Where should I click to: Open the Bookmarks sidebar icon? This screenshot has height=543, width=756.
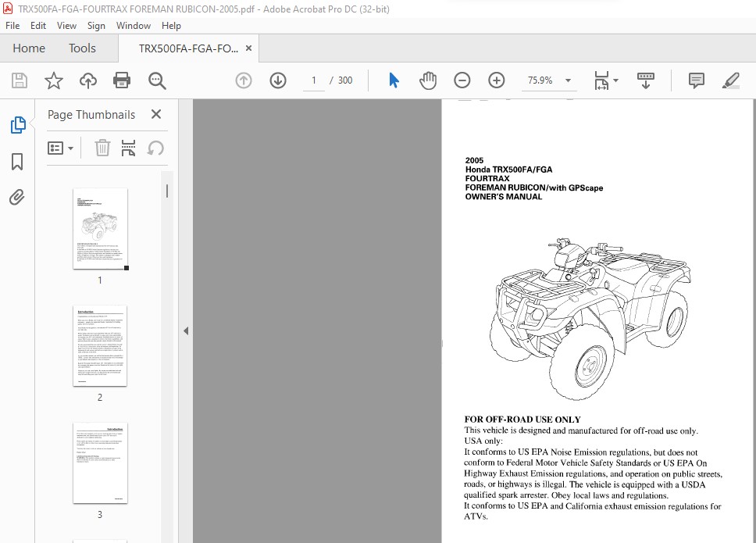coord(17,162)
